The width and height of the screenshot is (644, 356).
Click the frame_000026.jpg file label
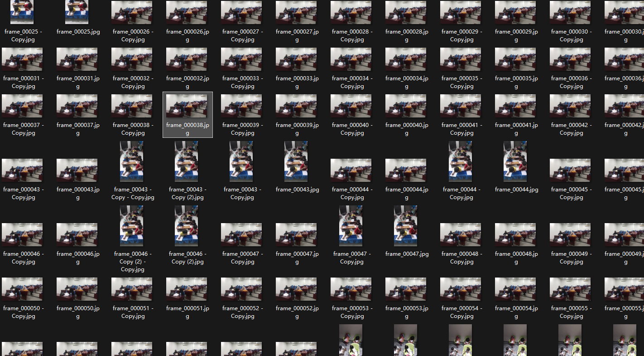(187, 36)
